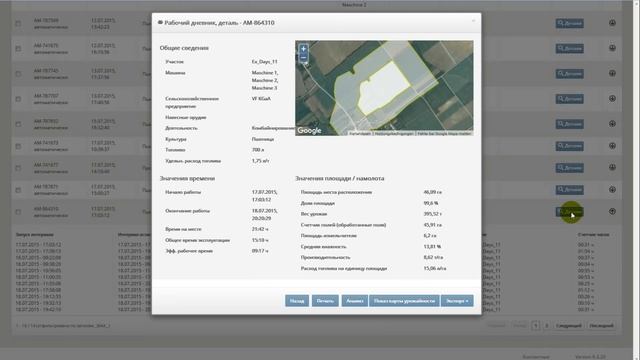The width and height of the screenshot is (640, 360).
Task: Tick the checkbox for row AM-741875
Action: coord(18,49)
